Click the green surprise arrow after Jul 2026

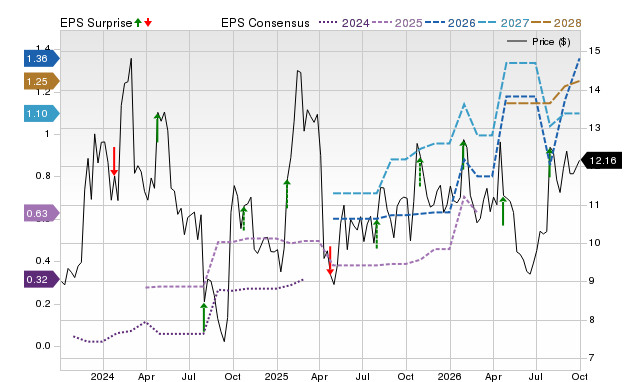pos(550,162)
